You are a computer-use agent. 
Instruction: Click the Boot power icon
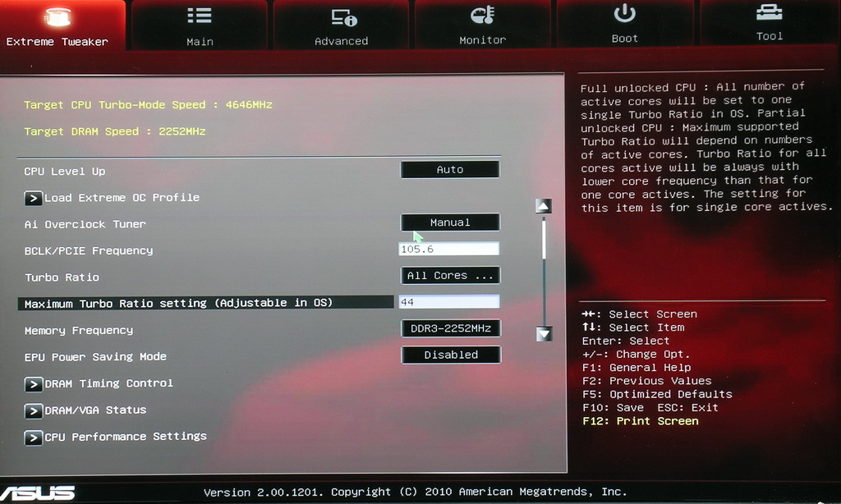(x=625, y=13)
